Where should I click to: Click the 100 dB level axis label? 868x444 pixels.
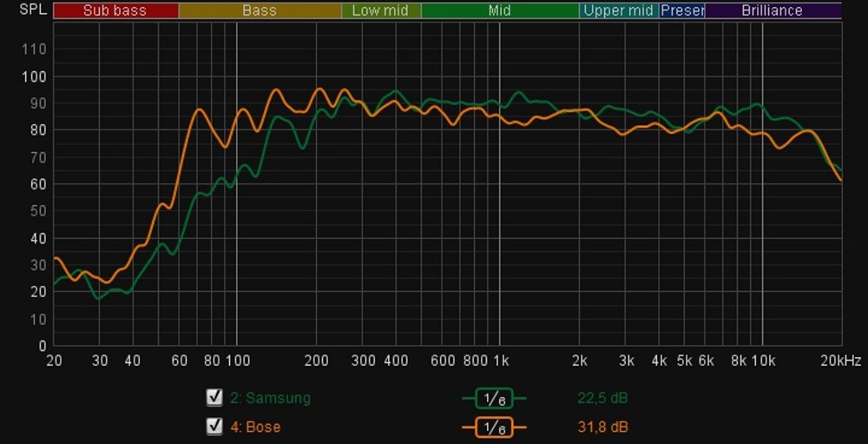34,76
